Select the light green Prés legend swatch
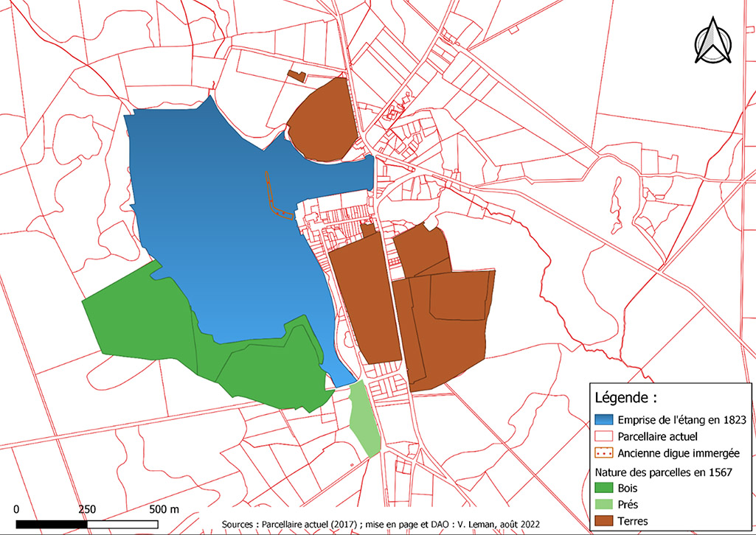 [x=605, y=505]
